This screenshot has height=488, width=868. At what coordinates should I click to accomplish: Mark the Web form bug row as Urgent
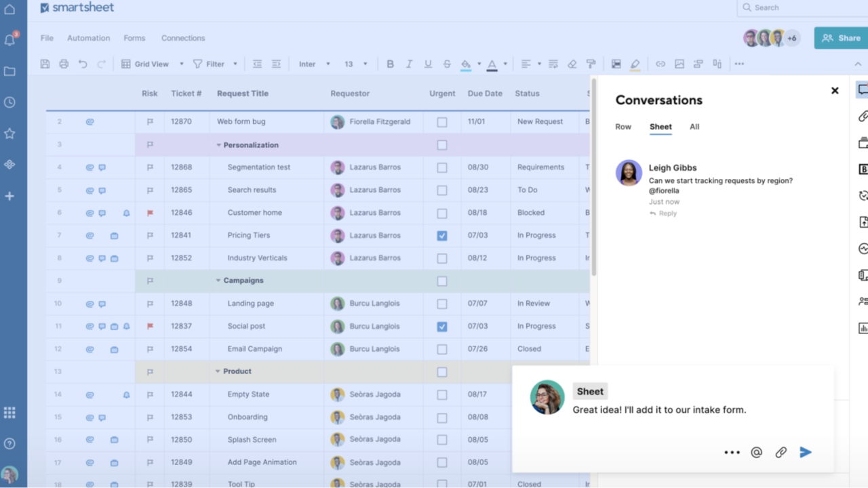tap(442, 121)
